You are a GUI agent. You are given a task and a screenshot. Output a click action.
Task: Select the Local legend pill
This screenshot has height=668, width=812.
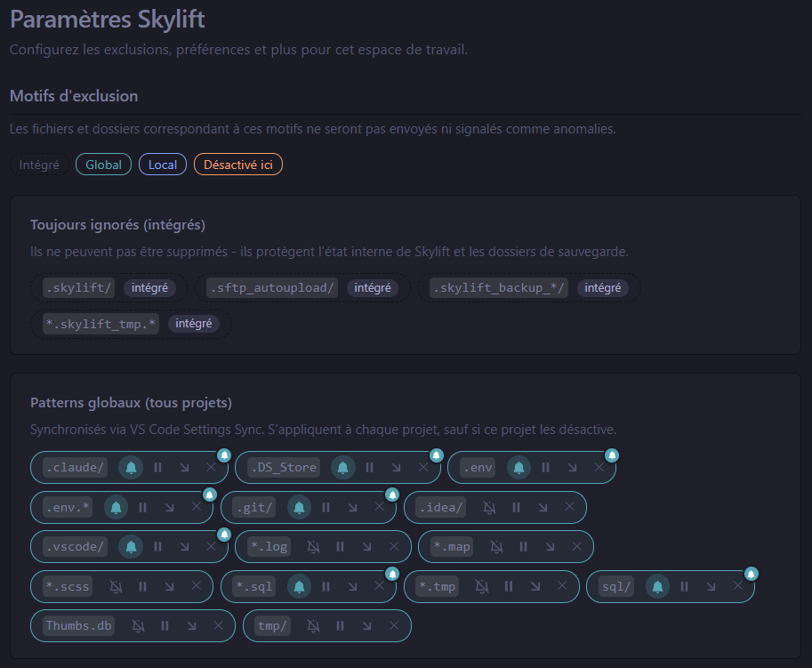click(163, 165)
